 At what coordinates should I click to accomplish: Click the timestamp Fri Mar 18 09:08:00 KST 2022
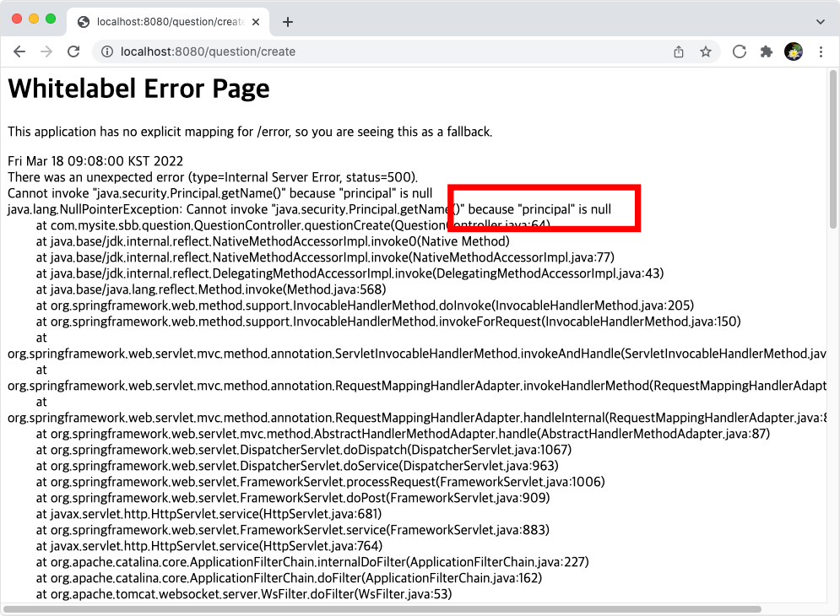pos(95,161)
